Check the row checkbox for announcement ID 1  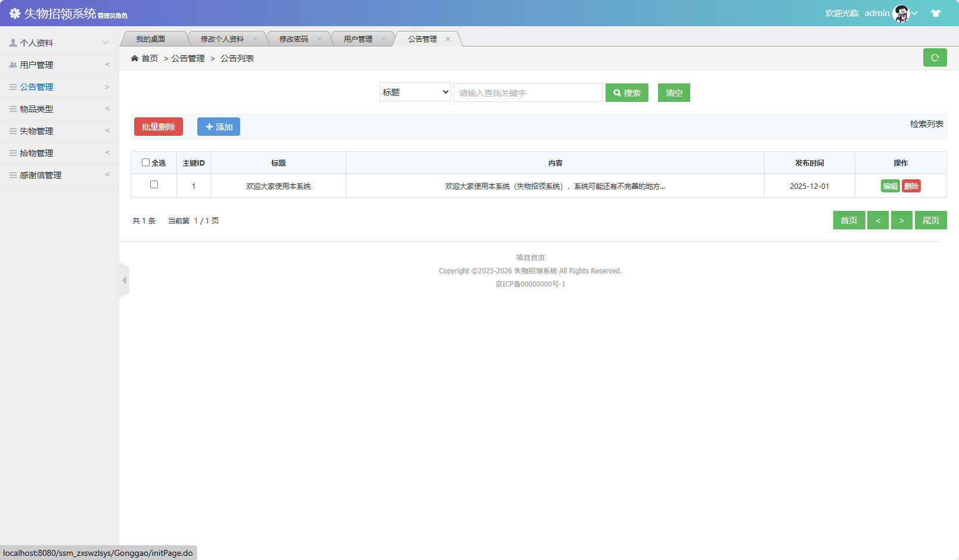coord(153,185)
